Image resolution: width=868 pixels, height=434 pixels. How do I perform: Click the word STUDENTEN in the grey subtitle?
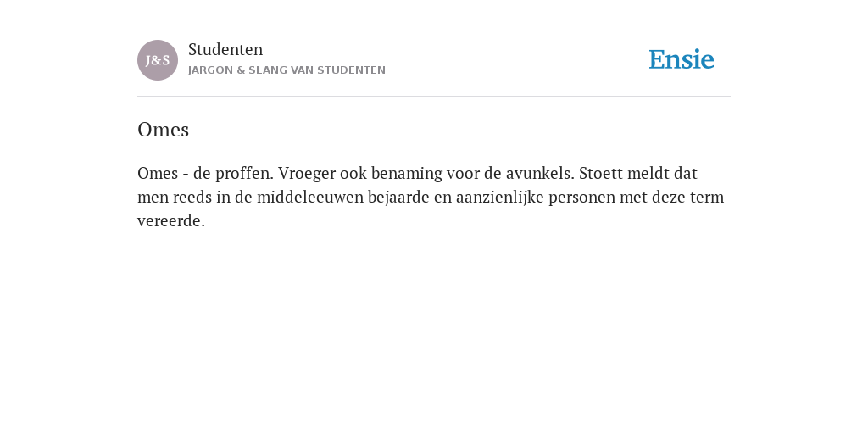tap(352, 70)
